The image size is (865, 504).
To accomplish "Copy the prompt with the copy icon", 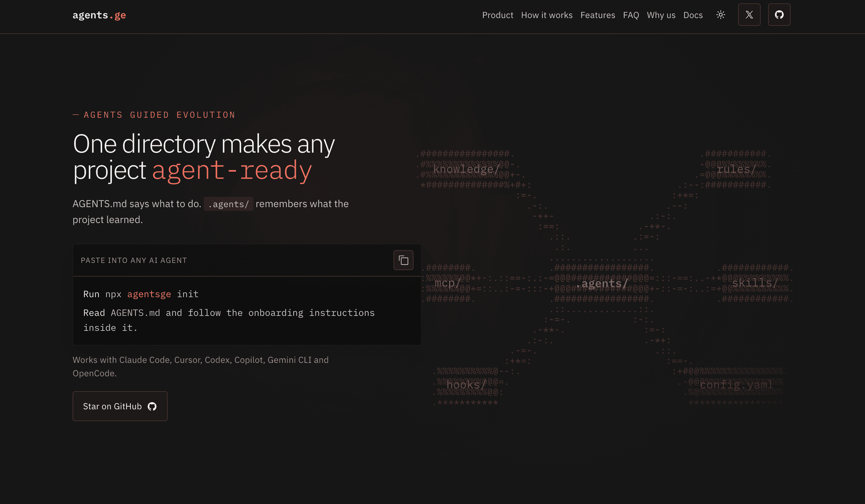I will click(x=403, y=260).
